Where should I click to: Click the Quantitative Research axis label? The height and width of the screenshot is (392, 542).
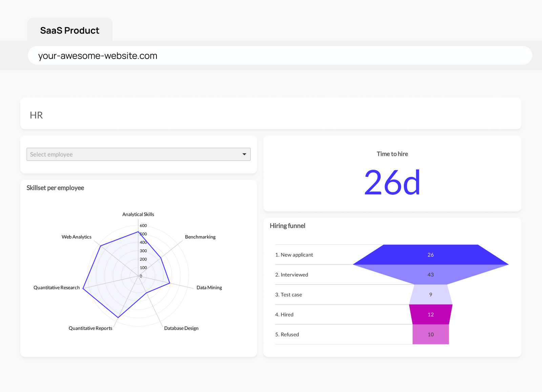(x=56, y=287)
